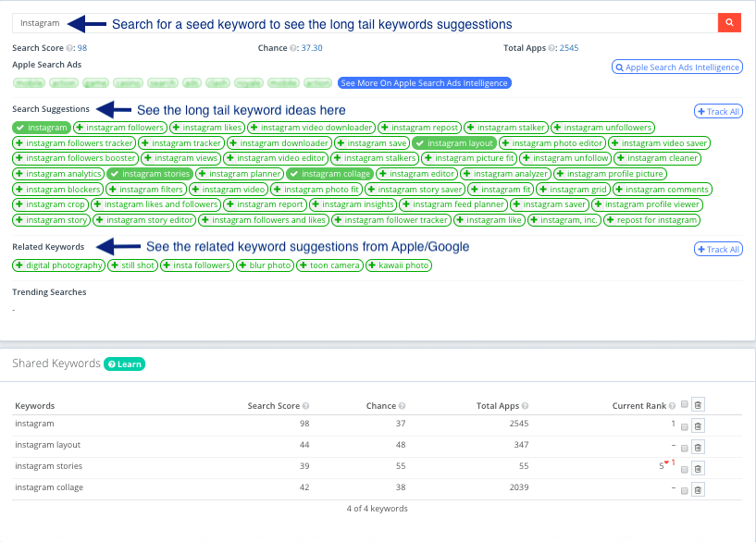The height and width of the screenshot is (542, 756).
Task: Check the select-all checkbox in table header
Action: tap(684, 404)
